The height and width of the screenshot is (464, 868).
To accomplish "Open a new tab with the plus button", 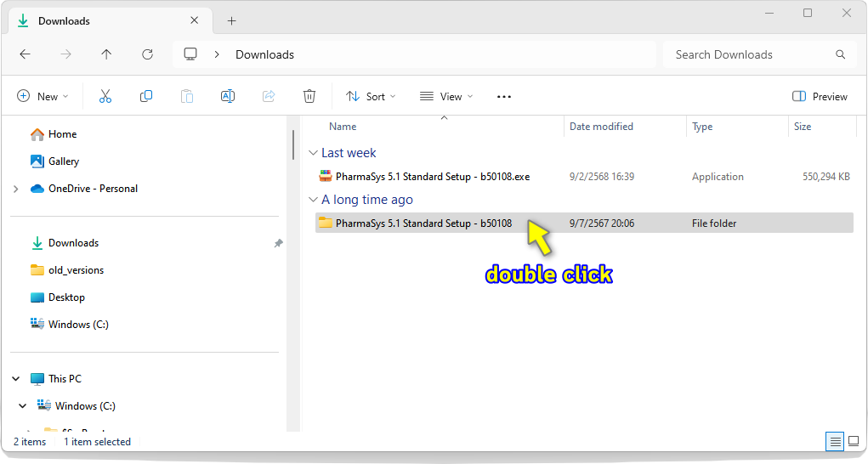I will (x=232, y=21).
